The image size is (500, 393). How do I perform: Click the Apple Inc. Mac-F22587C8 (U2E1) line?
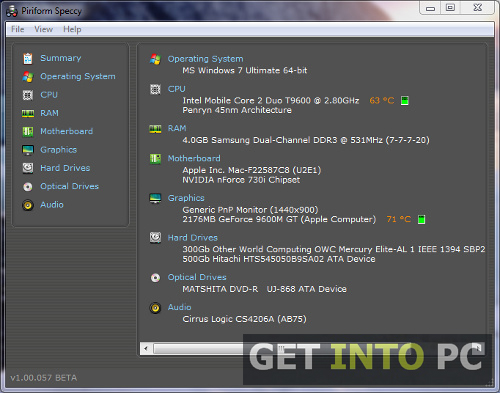point(251,170)
